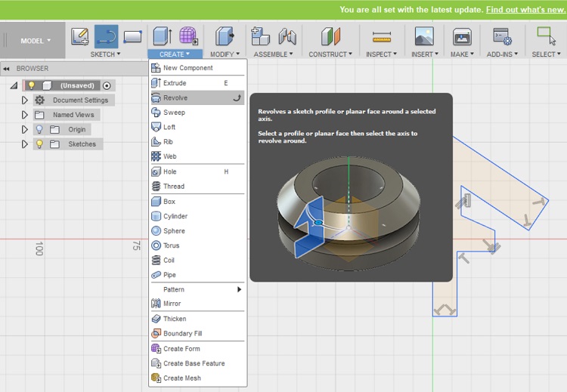This screenshot has width=567, height=392.
Task: Choose Coil from Create menu
Action: (198, 260)
